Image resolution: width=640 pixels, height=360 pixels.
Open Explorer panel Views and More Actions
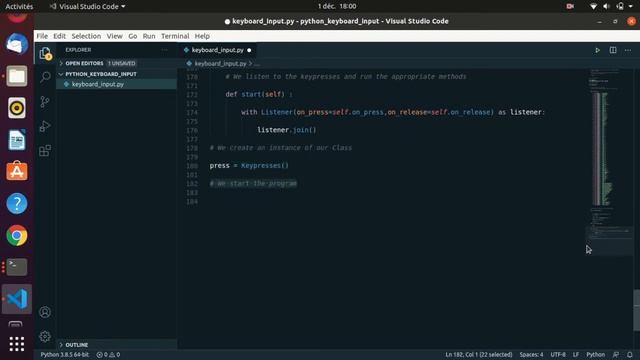click(164, 50)
